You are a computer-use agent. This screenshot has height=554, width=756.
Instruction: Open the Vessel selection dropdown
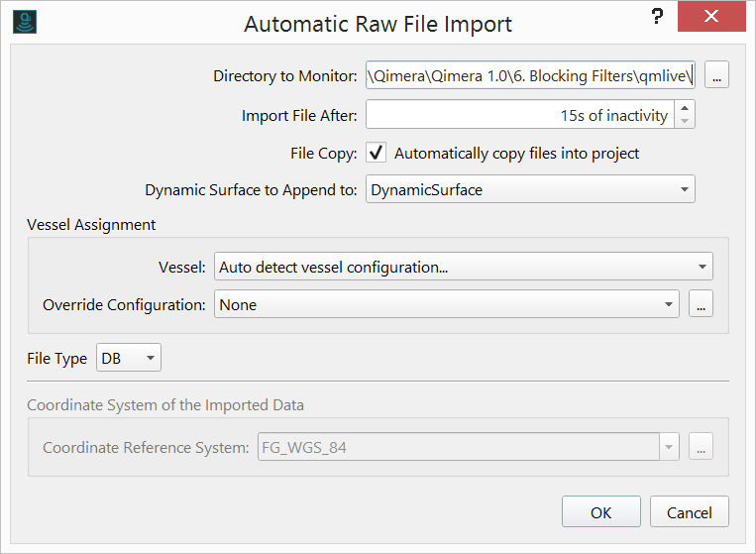(x=702, y=267)
